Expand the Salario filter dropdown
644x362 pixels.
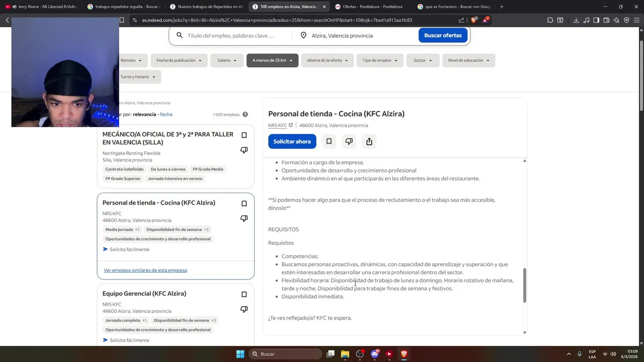click(x=227, y=60)
